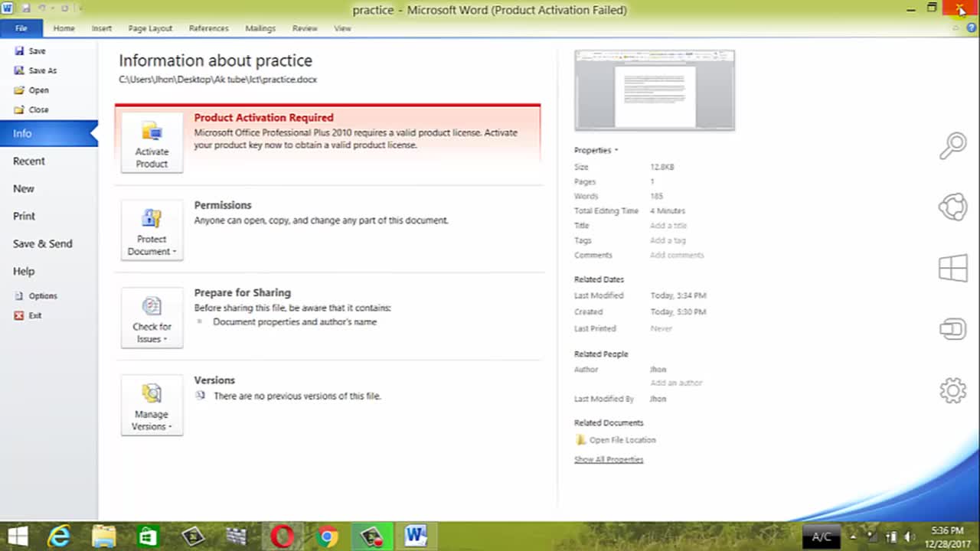
Task: Click 'Add a tag' field
Action: coord(668,240)
